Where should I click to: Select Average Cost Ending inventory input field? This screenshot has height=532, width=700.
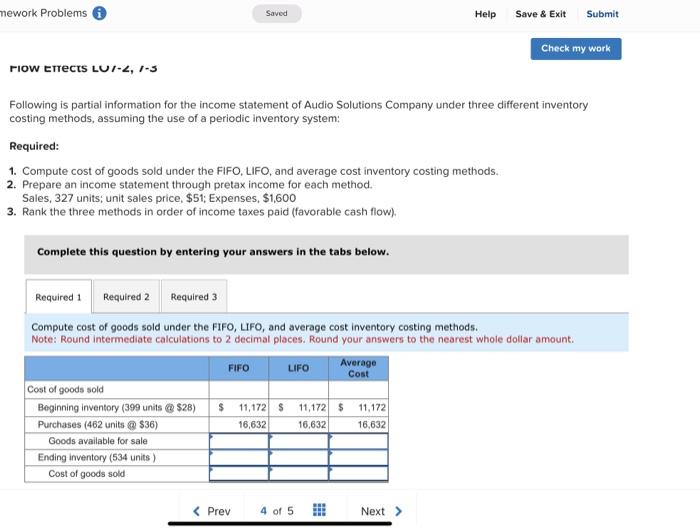coord(358,457)
